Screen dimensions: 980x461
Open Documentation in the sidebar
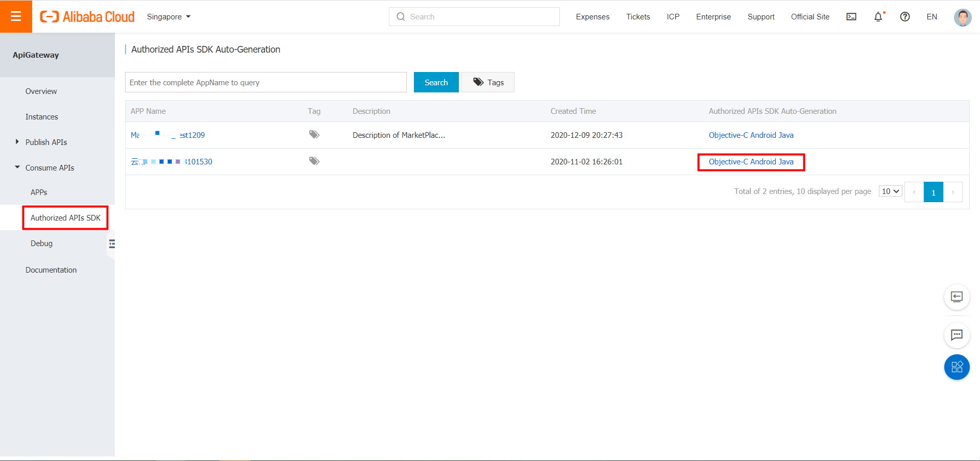pyautogui.click(x=51, y=270)
